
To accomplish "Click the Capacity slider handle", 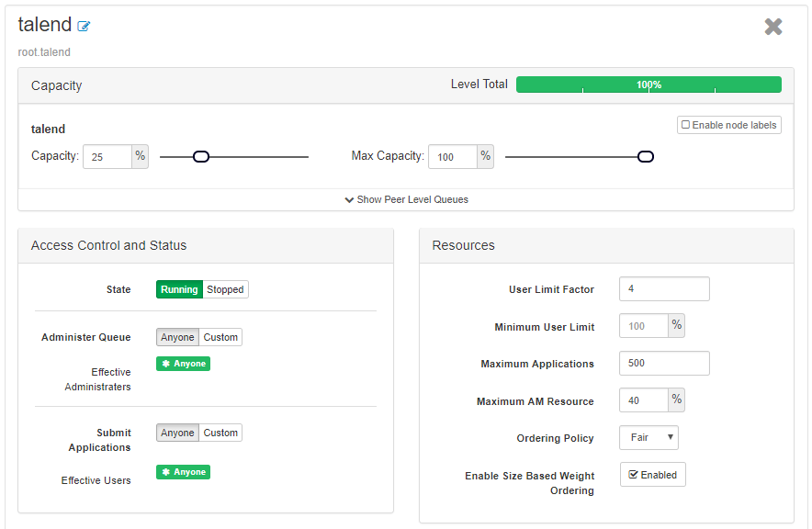I will pos(201,156).
